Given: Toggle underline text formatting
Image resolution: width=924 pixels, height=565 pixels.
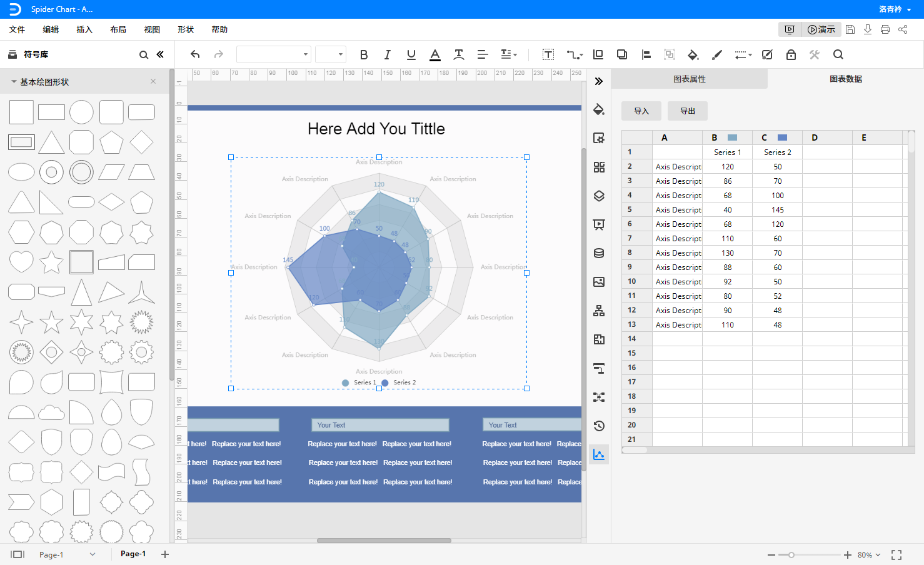Looking at the screenshot, I should (411, 54).
